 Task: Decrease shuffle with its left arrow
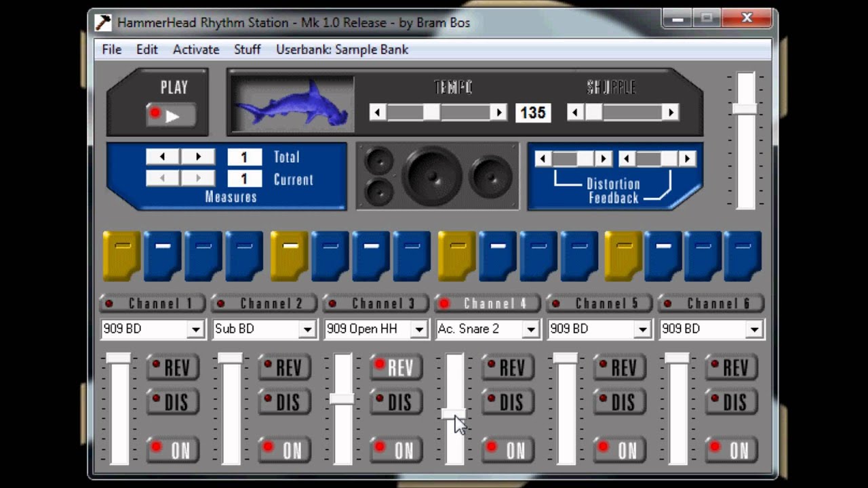(576, 113)
